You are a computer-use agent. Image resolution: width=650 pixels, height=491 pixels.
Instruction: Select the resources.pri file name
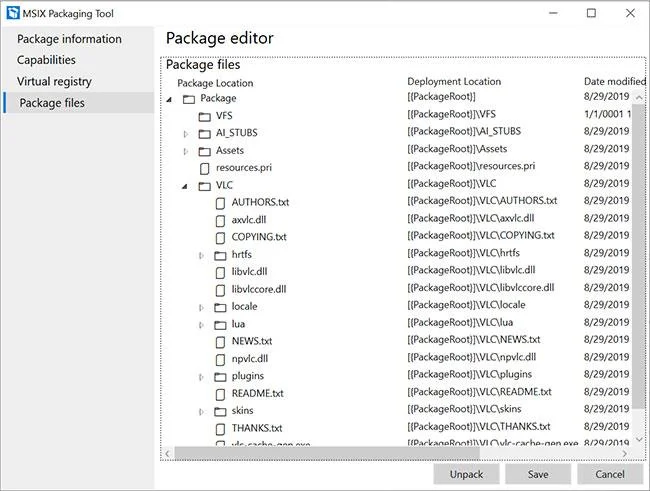(244, 168)
